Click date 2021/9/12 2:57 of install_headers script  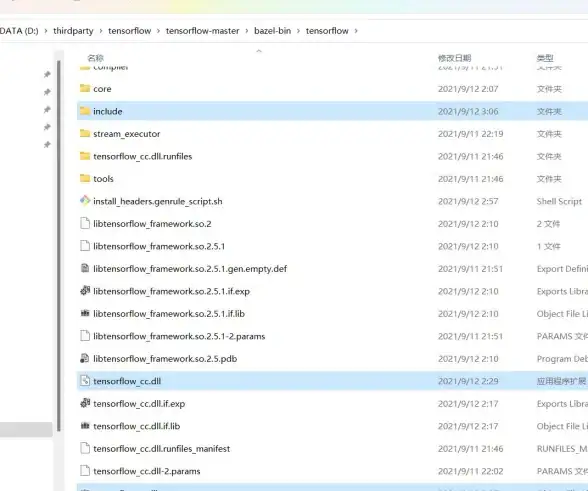(468, 201)
